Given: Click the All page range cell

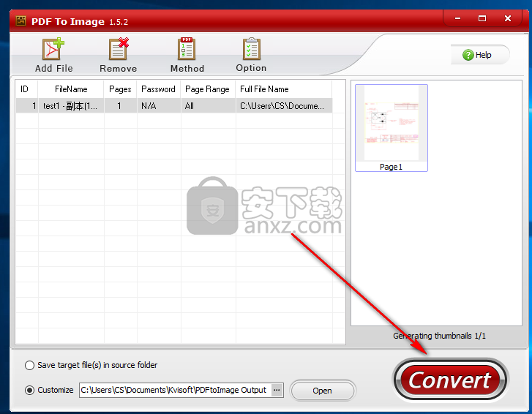Looking at the screenshot, I should 190,106.
